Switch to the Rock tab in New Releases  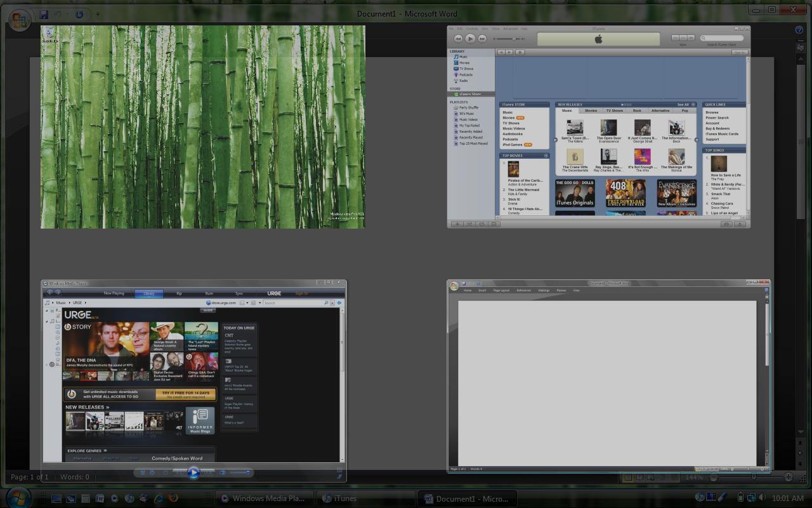(637, 110)
